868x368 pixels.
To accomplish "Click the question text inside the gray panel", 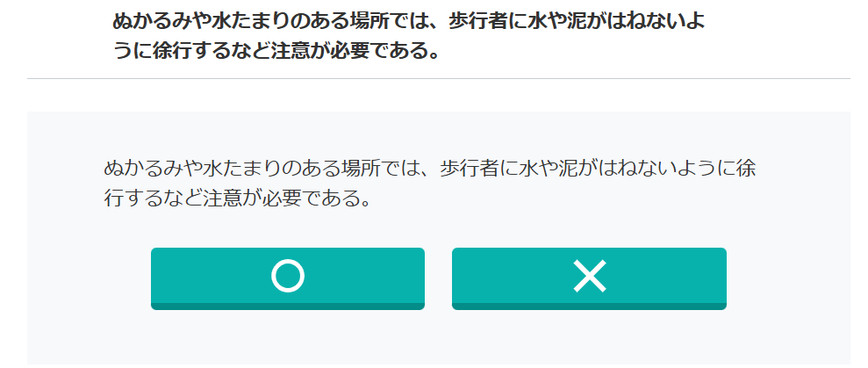I will click(x=429, y=184).
